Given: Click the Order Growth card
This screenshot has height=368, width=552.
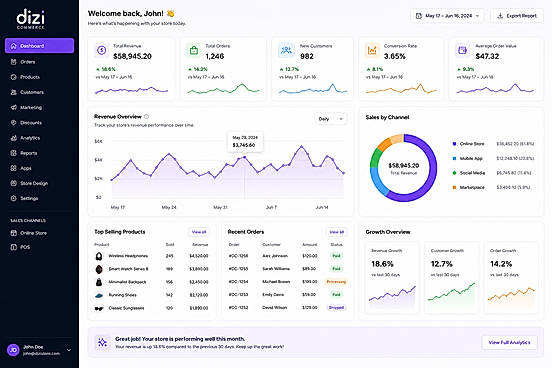Looking at the screenshot, I should tap(511, 277).
